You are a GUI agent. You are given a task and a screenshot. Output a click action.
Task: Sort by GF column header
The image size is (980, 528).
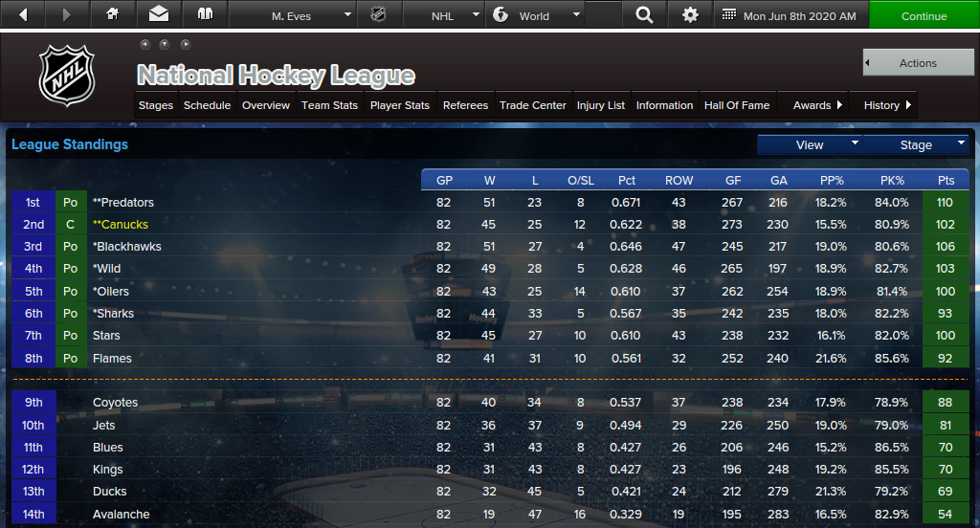pyautogui.click(x=733, y=180)
